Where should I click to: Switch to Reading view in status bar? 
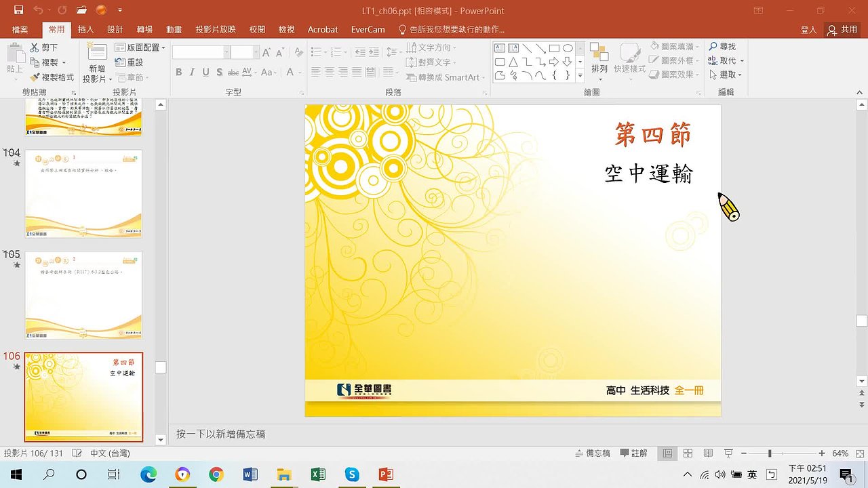click(708, 453)
